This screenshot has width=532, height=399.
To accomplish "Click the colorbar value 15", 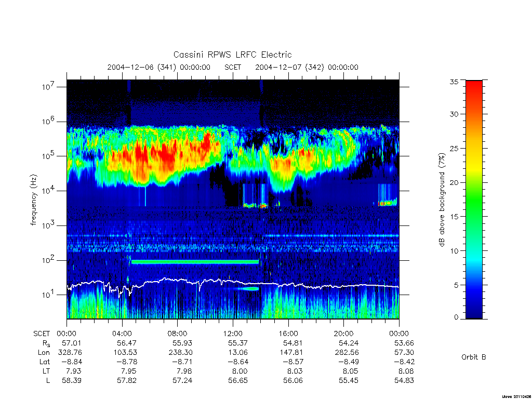I will pyautogui.click(x=454, y=217).
